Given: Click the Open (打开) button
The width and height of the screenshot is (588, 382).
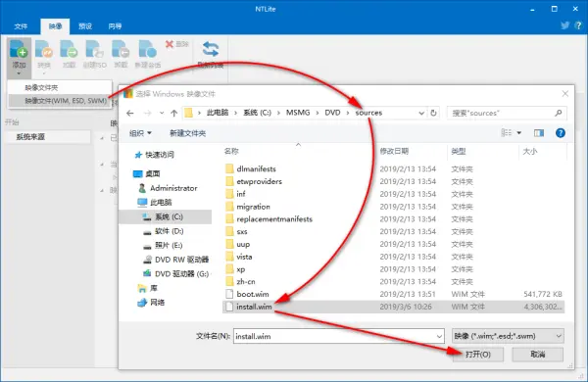Looking at the screenshot, I should [x=478, y=355].
